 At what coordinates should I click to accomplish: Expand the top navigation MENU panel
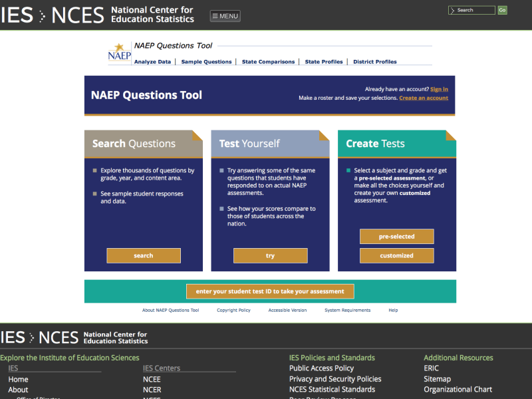tap(224, 15)
